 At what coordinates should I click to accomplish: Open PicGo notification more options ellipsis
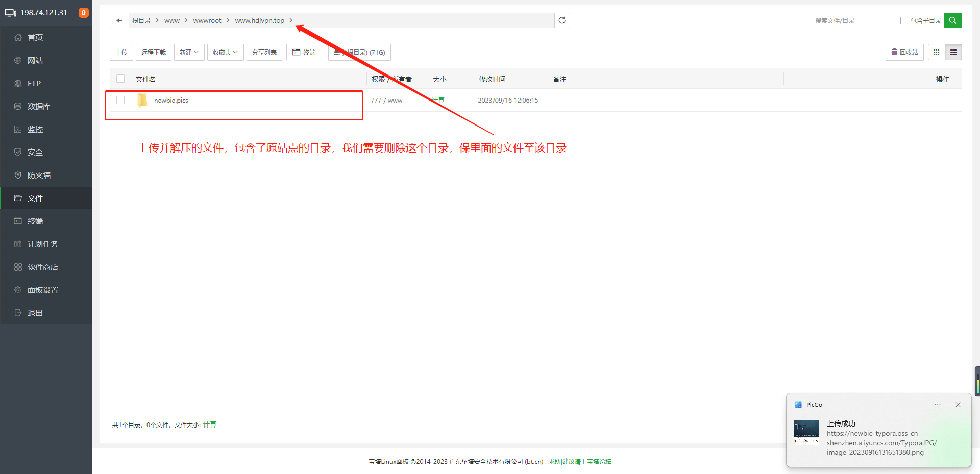tap(938, 405)
